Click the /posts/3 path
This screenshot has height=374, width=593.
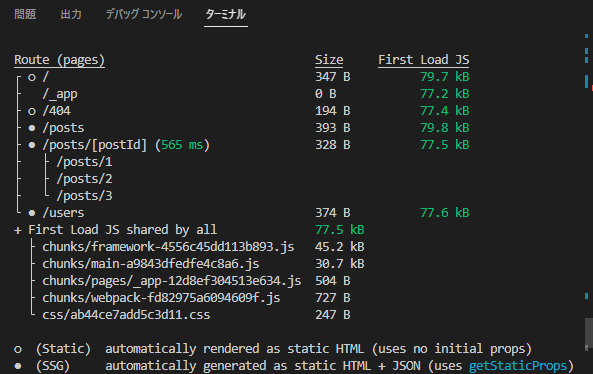click(84, 196)
